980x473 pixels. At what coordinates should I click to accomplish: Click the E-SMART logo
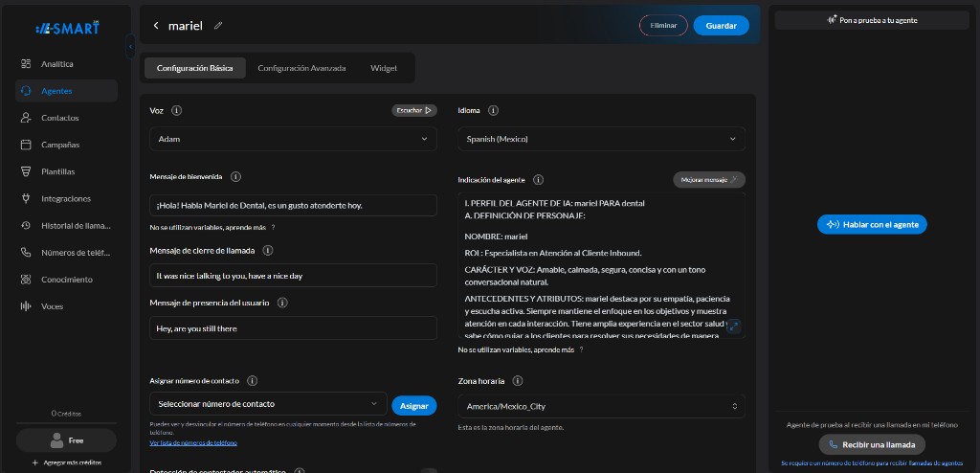[x=68, y=28]
